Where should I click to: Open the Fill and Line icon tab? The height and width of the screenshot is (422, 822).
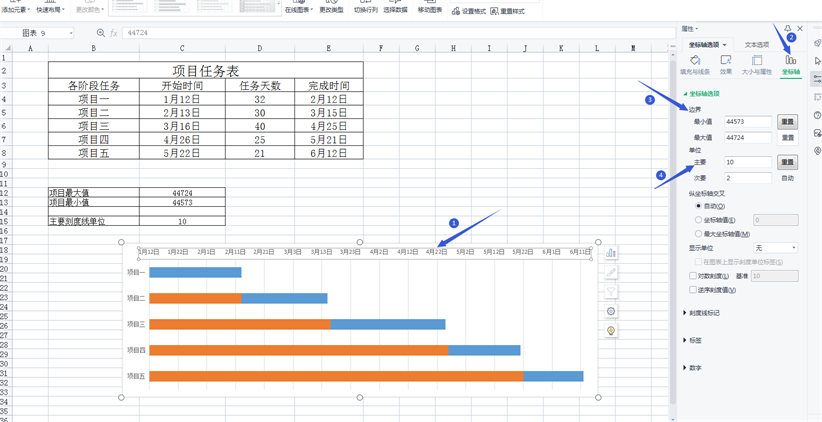[694, 64]
